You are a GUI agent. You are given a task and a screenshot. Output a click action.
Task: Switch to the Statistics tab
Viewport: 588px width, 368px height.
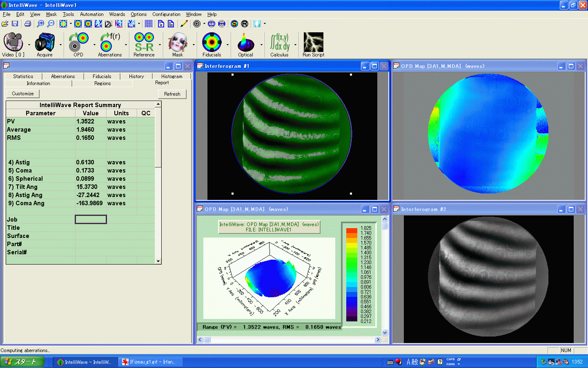23,76
